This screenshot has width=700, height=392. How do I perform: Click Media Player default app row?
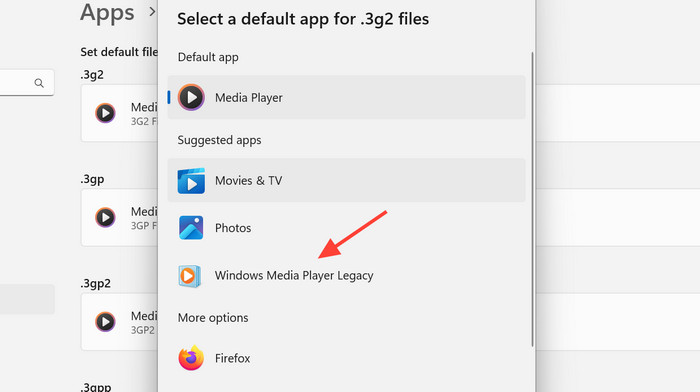pos(346,97)
